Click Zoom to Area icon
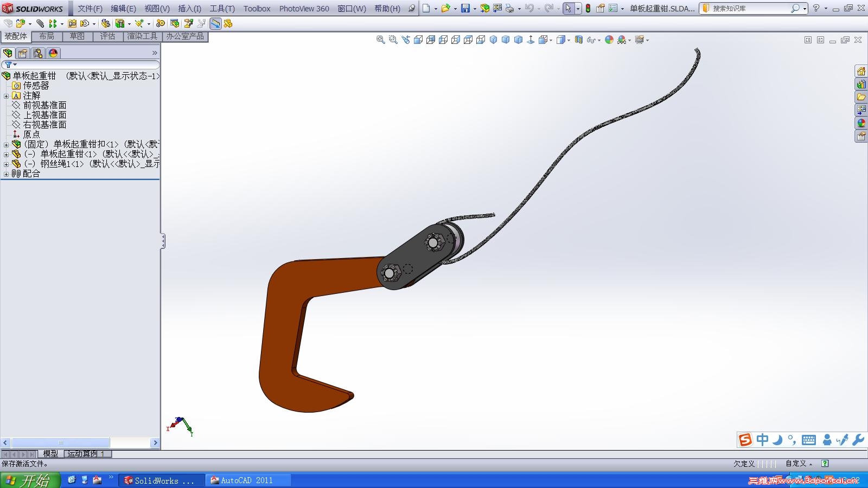 click(393, 40)
